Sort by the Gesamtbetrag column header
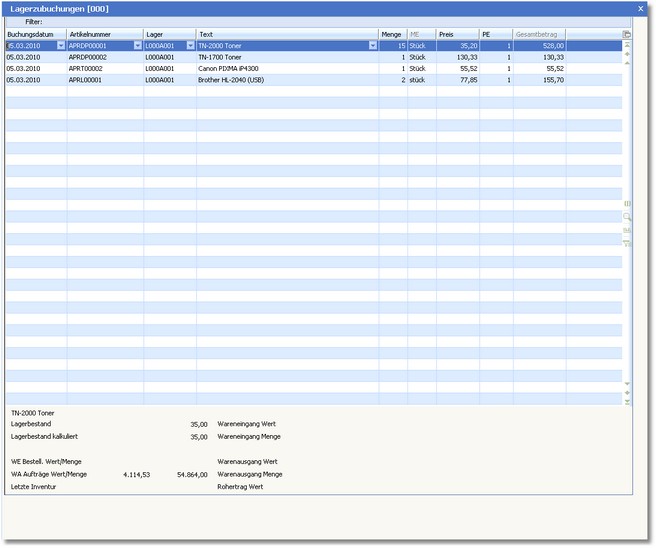Image resolution: width=656 pixels, height=548 pixels. click(x=539, y=34)
